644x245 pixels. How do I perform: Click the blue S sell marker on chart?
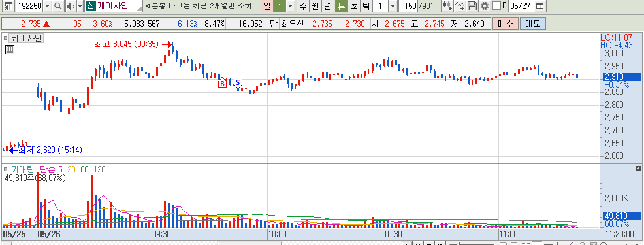point(238,82)
